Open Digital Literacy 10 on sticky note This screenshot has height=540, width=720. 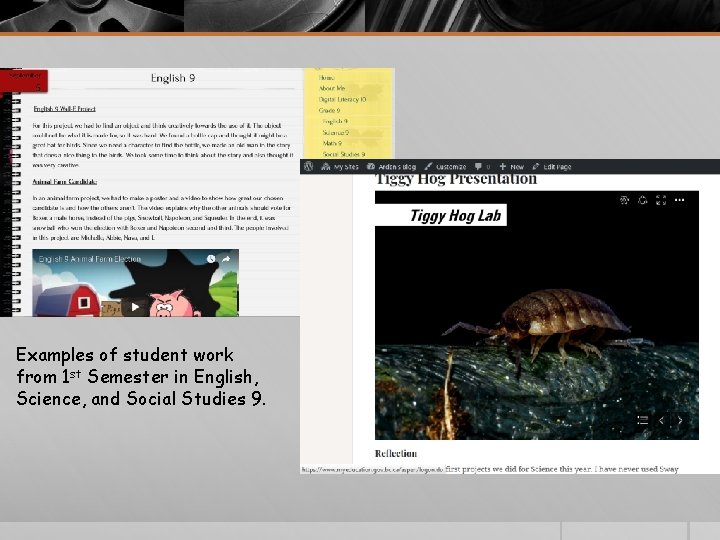pyautogui.click(x=343, y=99)
